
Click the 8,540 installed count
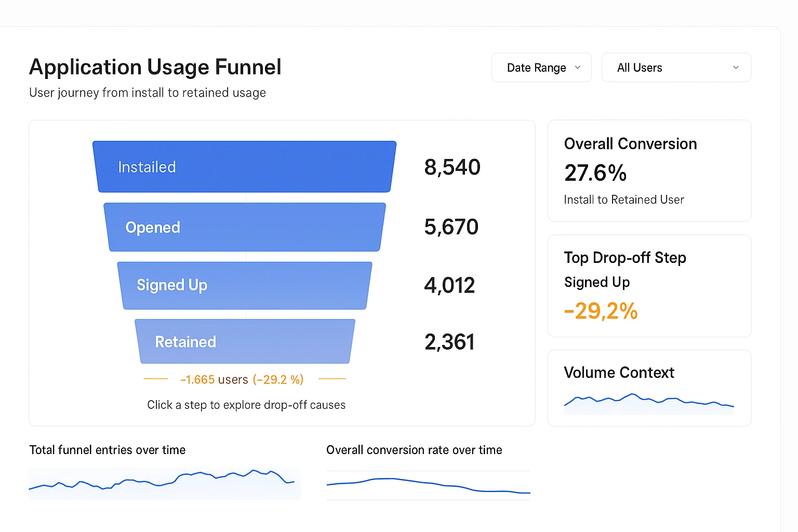click(452, 167)
